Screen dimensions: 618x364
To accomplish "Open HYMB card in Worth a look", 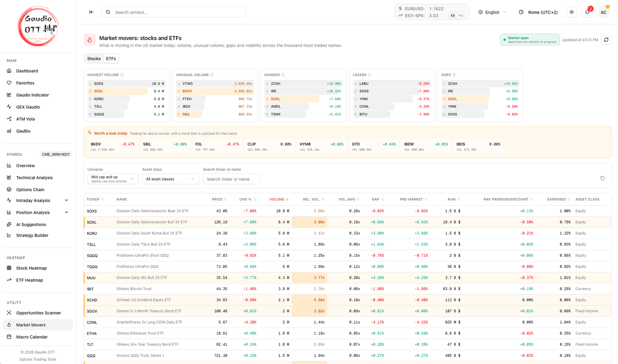I will coord(322,146).
